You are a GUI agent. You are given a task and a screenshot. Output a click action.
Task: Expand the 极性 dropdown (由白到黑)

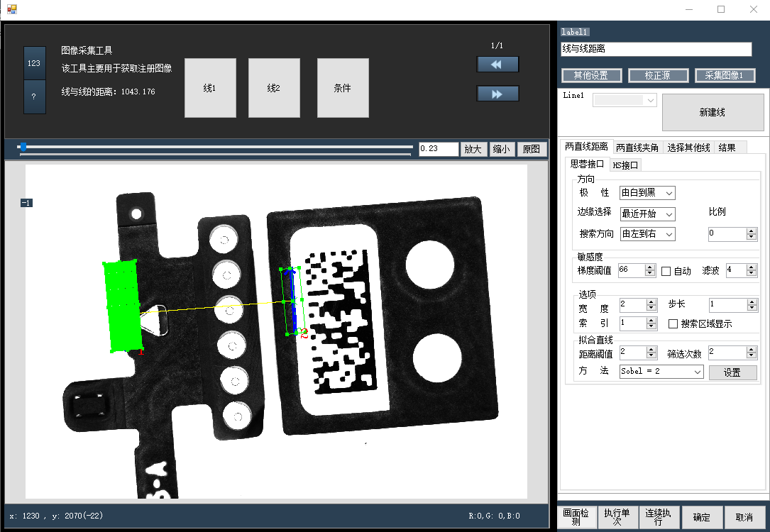(647, 193)
